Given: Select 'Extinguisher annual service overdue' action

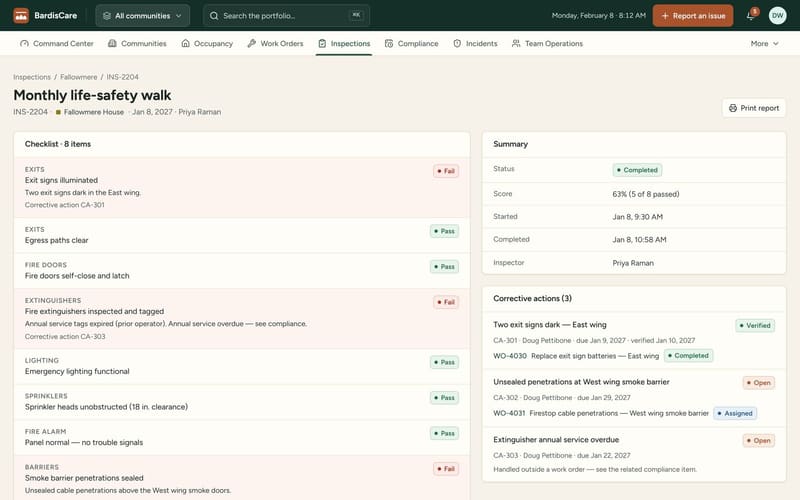Looking at the screenshot, I should [556, 439].
